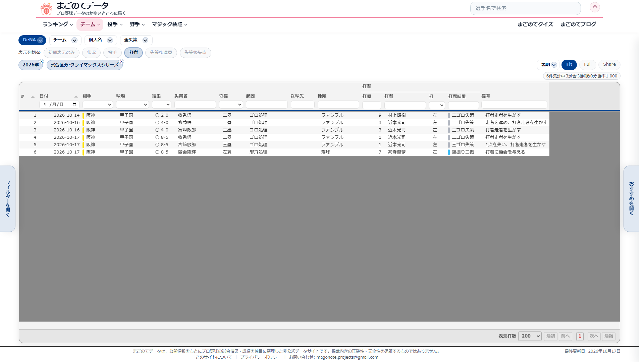Toggle 打者 columns display
Viewport: 644px width, 362px height.
[133, 53]
